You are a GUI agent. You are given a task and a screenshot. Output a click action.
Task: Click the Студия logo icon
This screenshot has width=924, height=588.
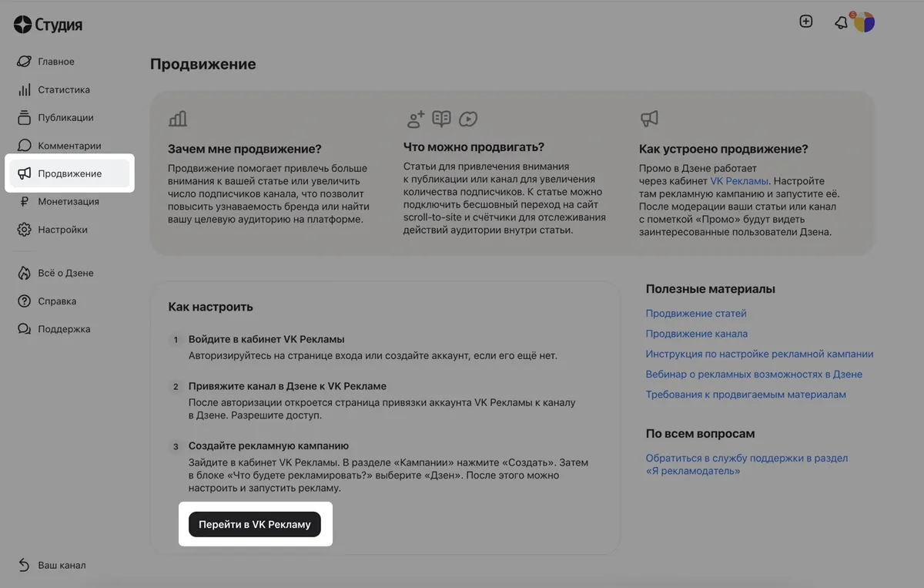(22, 25)
